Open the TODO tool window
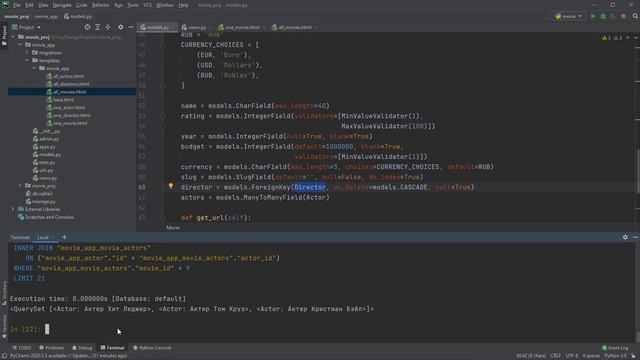The image size is (640, 360). [22, 348]
